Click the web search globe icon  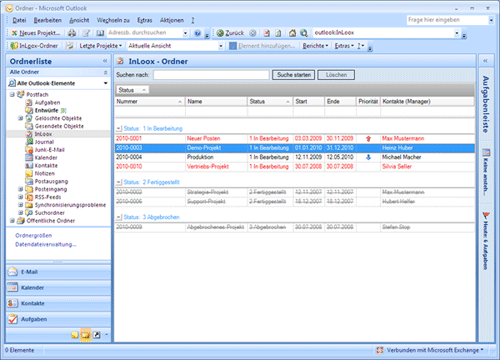pyautogui.click(x=304, y=33)
